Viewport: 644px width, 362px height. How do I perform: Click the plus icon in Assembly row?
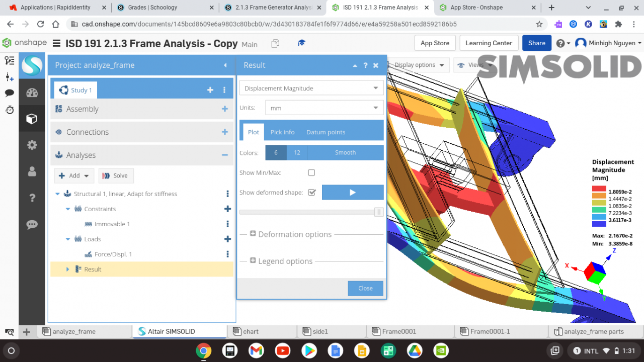pos(225,109)
